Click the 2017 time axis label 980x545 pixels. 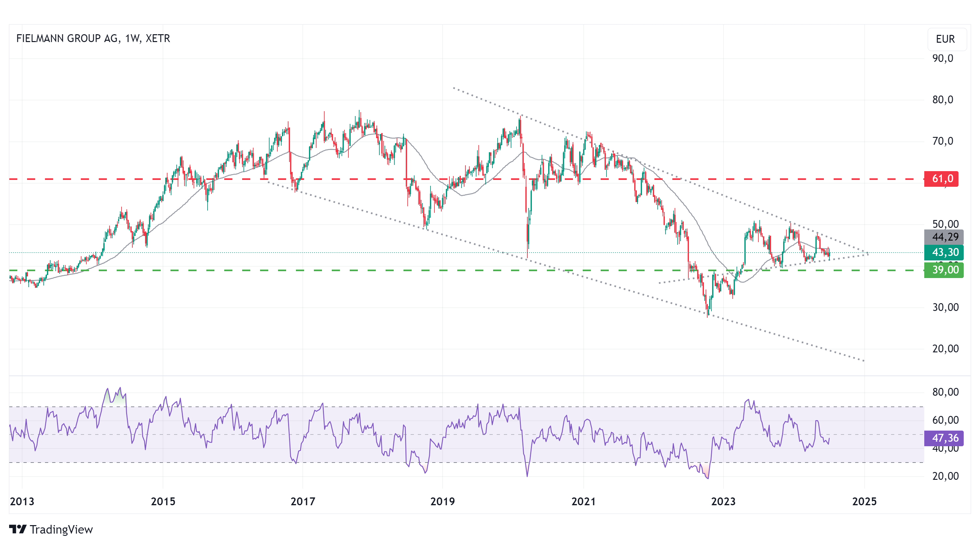coord(303,501)
